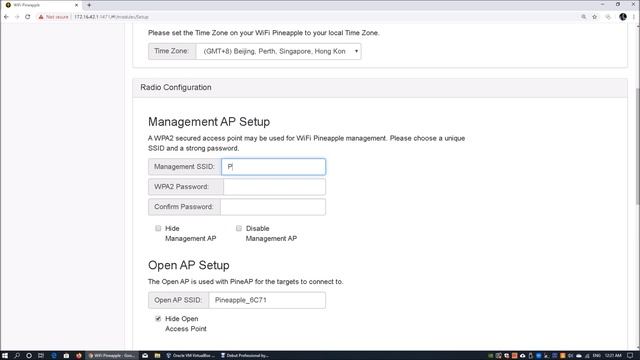
Task: Open the taskbar clock showing 12:21 AM
Action: (x=613, y=356)
